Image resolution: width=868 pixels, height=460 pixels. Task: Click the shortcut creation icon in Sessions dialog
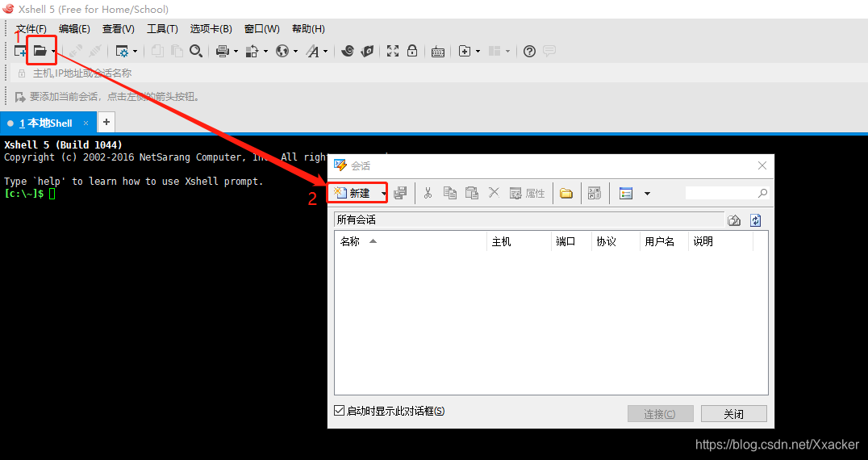coord(595,193)
